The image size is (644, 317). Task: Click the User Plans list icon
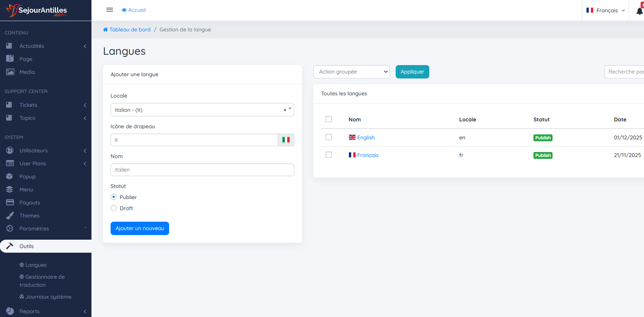coord(10,163)
